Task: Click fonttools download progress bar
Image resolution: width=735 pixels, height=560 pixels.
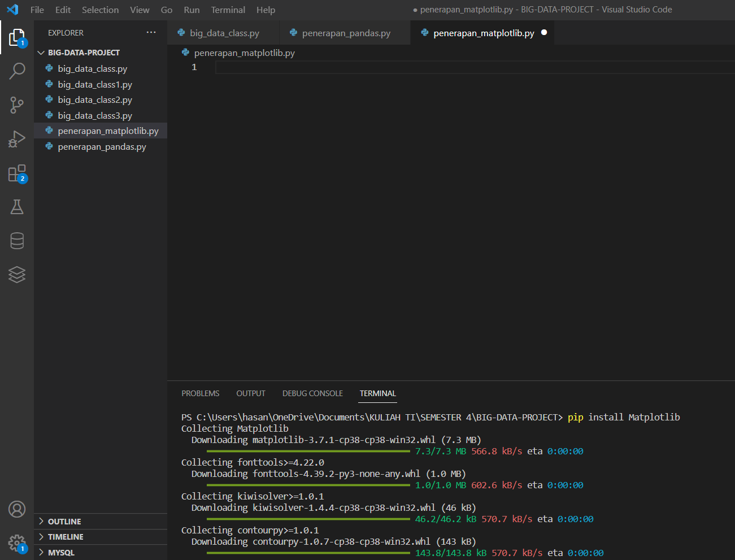Action: pyautogui.click(x=308, y=485)
